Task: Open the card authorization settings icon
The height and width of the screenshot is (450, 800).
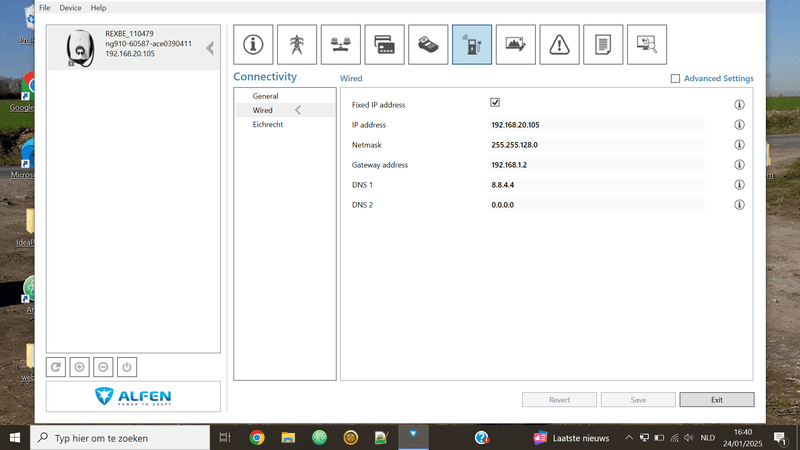Action: tap(385, 44)
